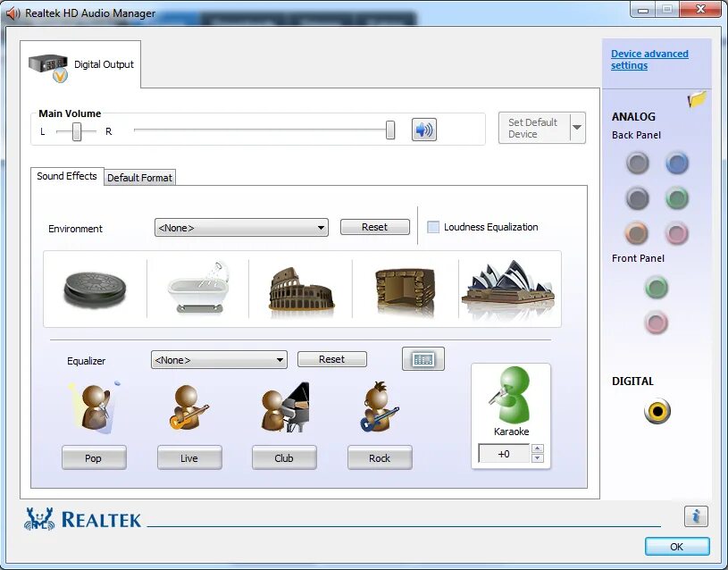Image resolution: width=728 pixels, height=570 pixels.
Task: Open the information button icon
Action: (696, 516)
